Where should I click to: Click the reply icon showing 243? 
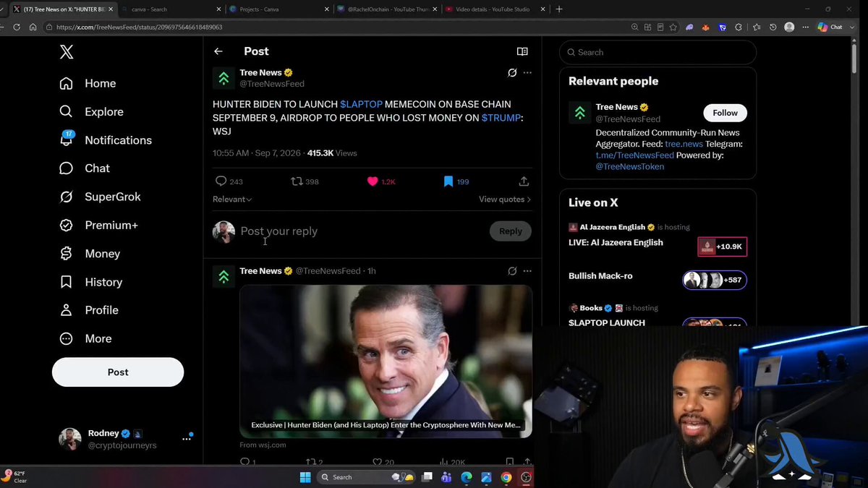(x=221, y=181)
